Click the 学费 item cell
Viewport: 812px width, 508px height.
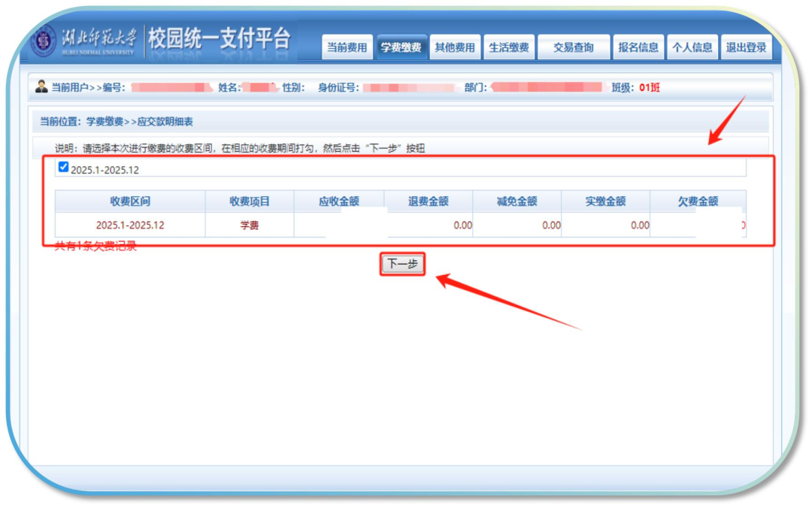click(249, 225)
